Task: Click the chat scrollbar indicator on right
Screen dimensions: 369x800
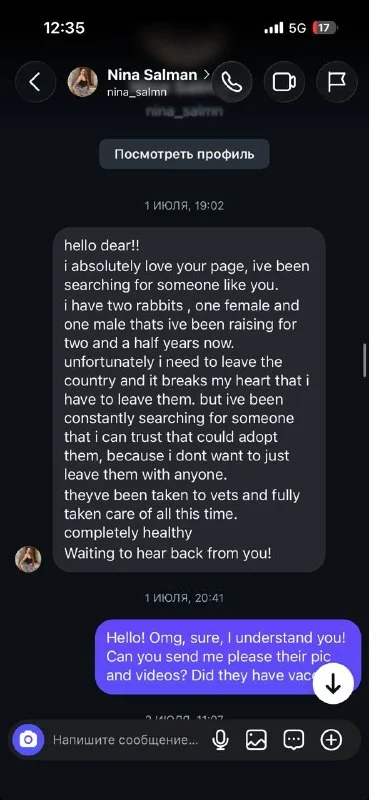Action: (364, 360)
